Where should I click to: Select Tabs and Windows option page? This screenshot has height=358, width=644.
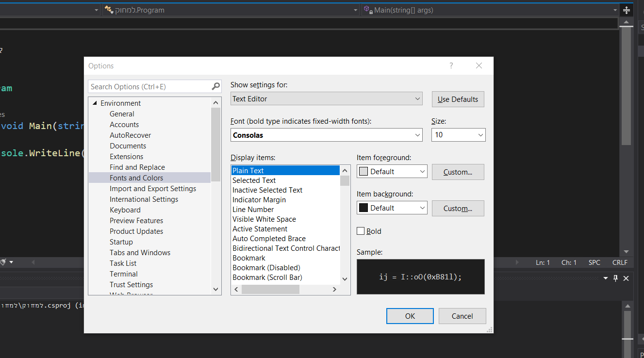click(140, 252)
